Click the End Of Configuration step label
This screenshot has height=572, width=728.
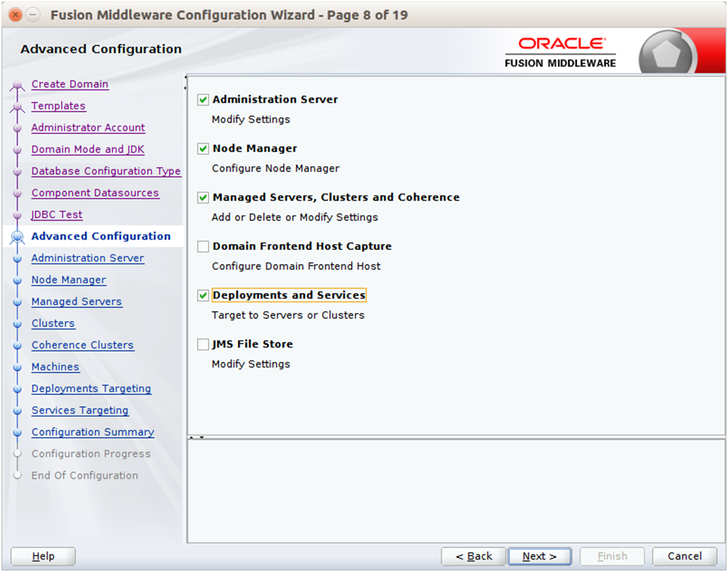tap(85, 476)
